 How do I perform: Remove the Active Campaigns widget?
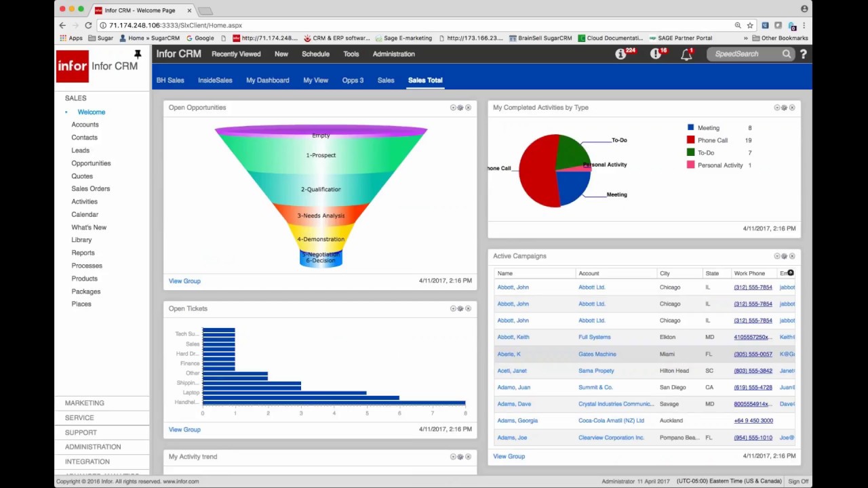[792, 256]
